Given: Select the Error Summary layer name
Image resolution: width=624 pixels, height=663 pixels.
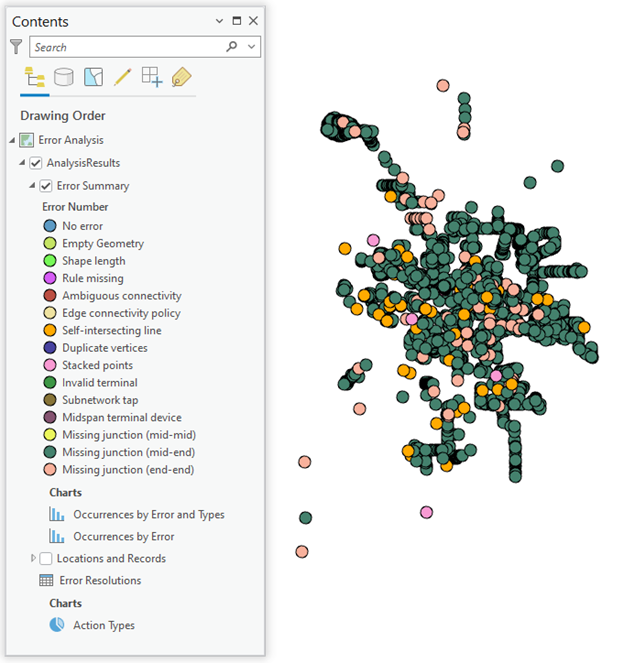Looking at the screenshot, I should (x=93, y=186).
